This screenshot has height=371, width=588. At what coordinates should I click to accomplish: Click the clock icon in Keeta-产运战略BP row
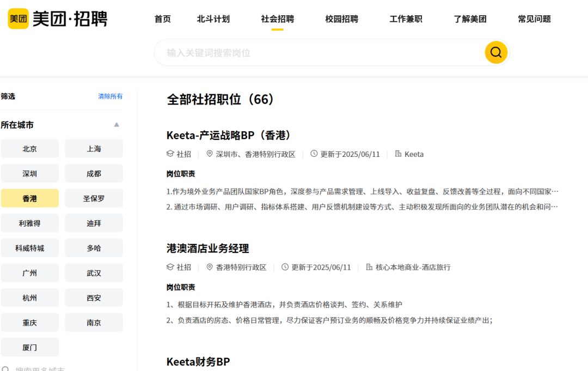tap(314, 154)
